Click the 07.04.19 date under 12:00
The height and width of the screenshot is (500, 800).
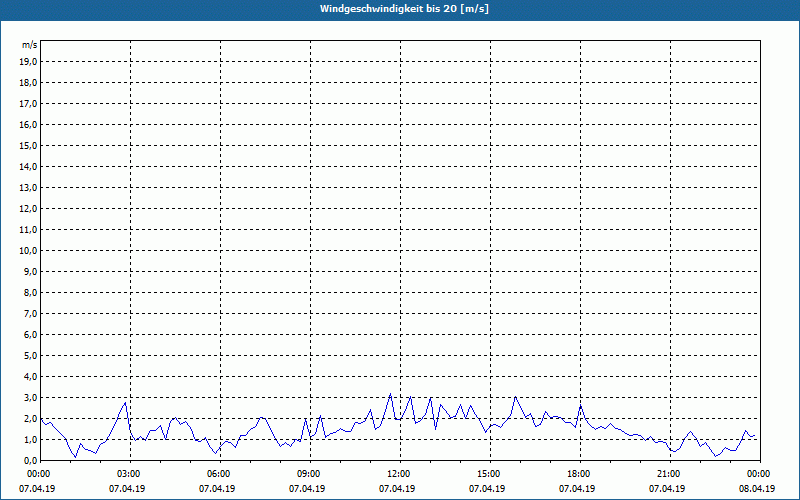click(x=397, y=489)
